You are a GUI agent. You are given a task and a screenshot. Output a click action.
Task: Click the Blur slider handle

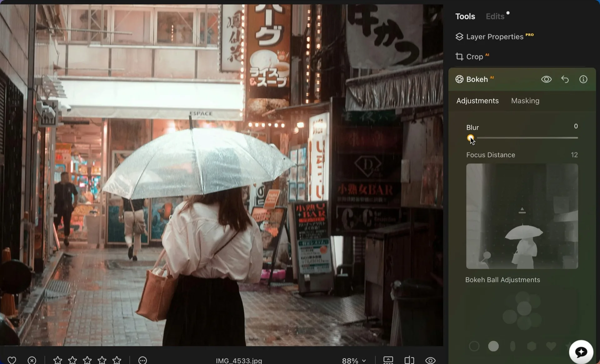click(470, 137)
